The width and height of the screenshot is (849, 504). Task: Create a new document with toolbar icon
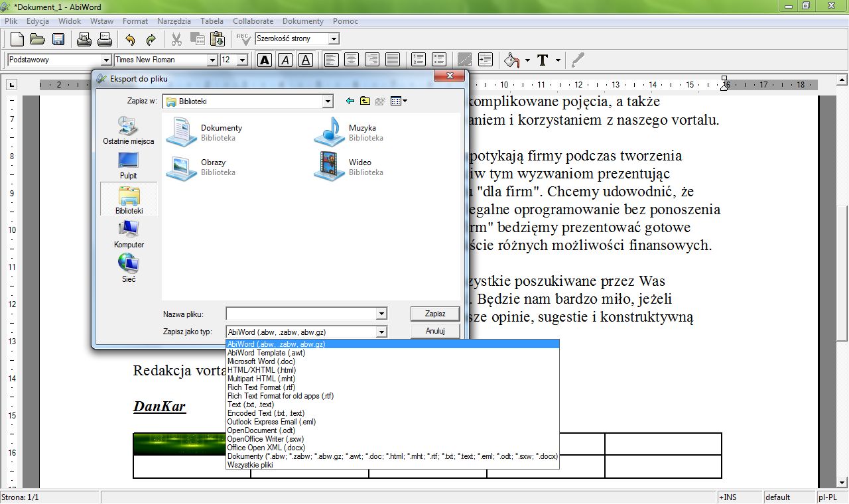17,38
